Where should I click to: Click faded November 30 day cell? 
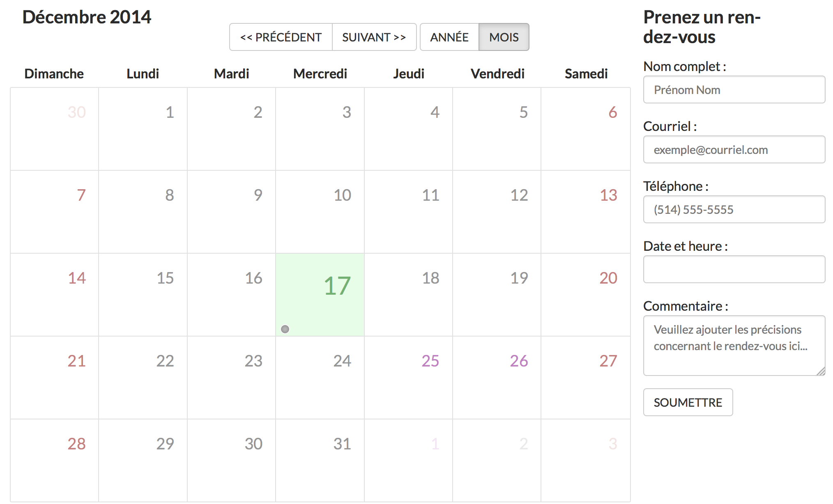(54, 129)
